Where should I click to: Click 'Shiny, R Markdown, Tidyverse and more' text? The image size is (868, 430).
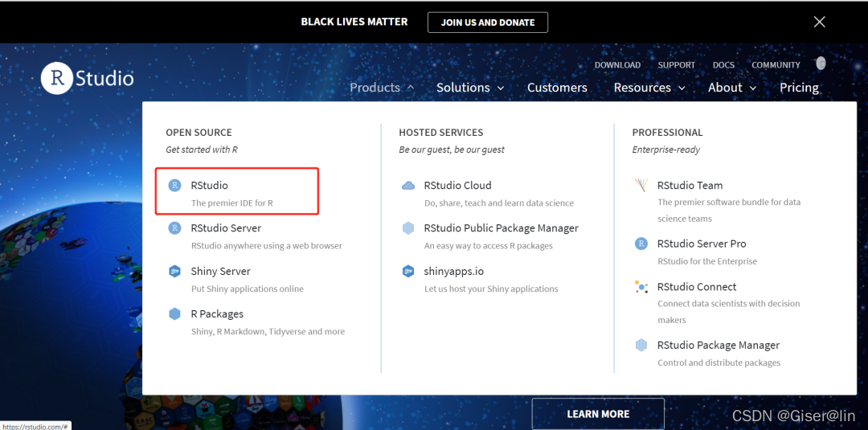pyautogui.click(x=268, y=331)
